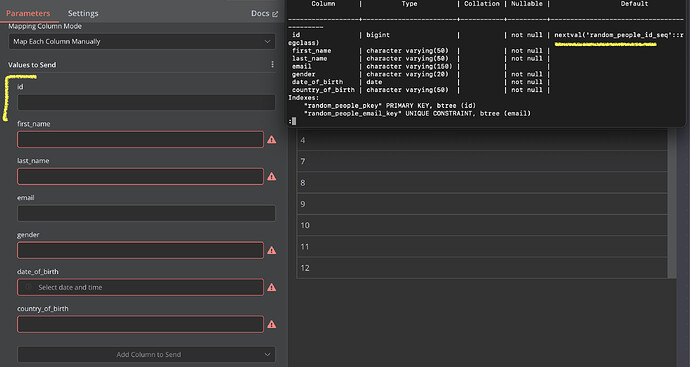690x367 pixels.
Task: Click the 'bigint' type in terminal
Action: pyautogui.click(x=378, y=35)
